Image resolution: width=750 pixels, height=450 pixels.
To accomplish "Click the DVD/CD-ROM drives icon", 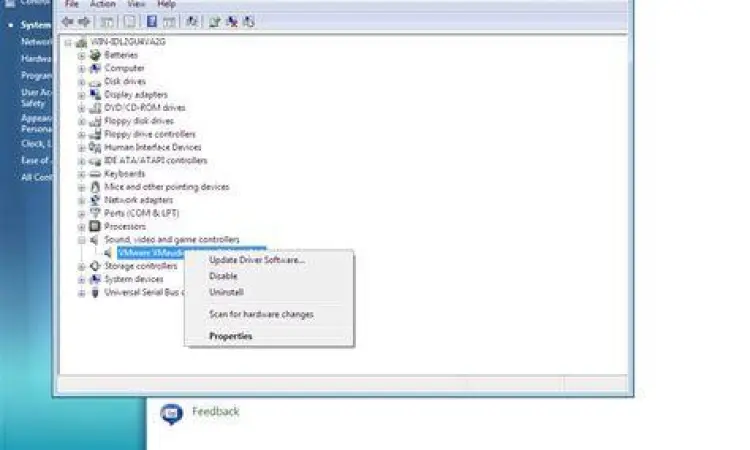I will click(95, 108).
